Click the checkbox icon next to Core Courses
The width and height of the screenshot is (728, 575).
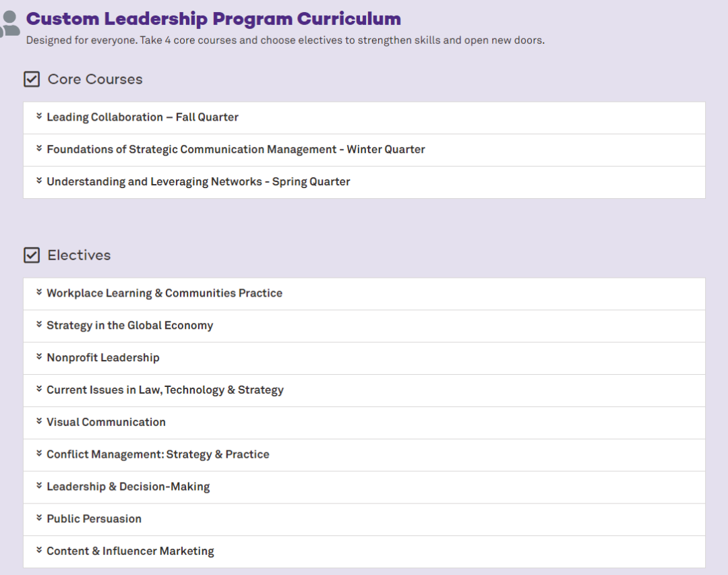click(x=32, y=80)
